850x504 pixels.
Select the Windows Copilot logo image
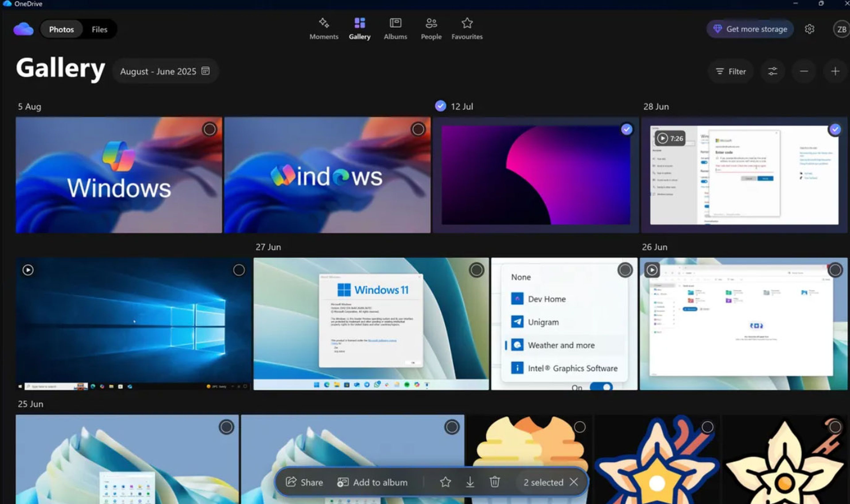210,129
